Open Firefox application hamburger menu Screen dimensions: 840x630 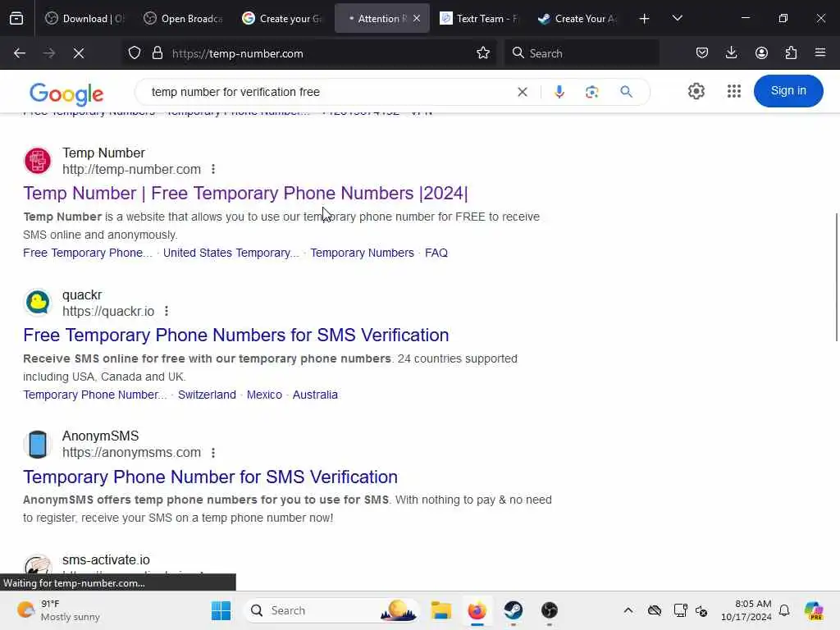tap(820, 52)
